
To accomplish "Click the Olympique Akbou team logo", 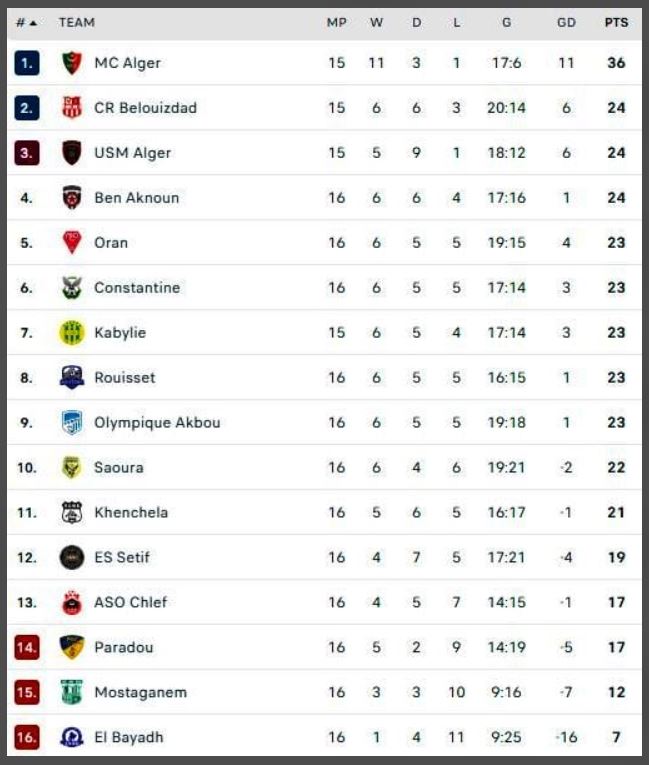I will point(71,423).
